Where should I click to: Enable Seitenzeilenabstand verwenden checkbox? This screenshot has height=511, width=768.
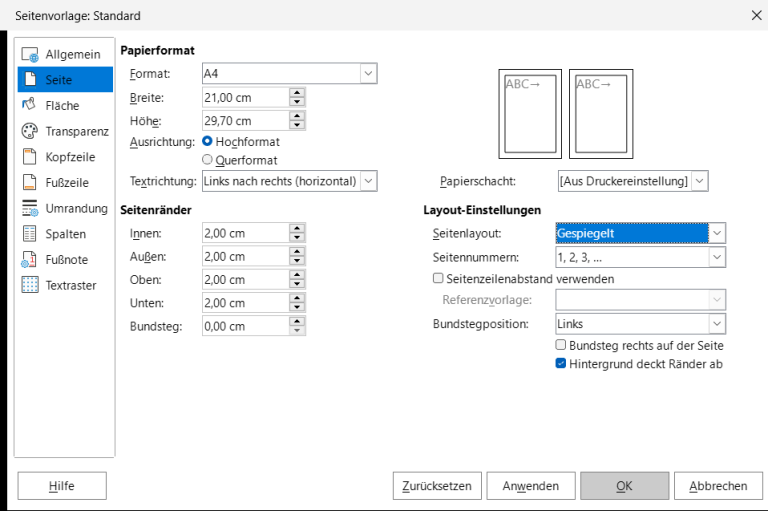(438, 278)
